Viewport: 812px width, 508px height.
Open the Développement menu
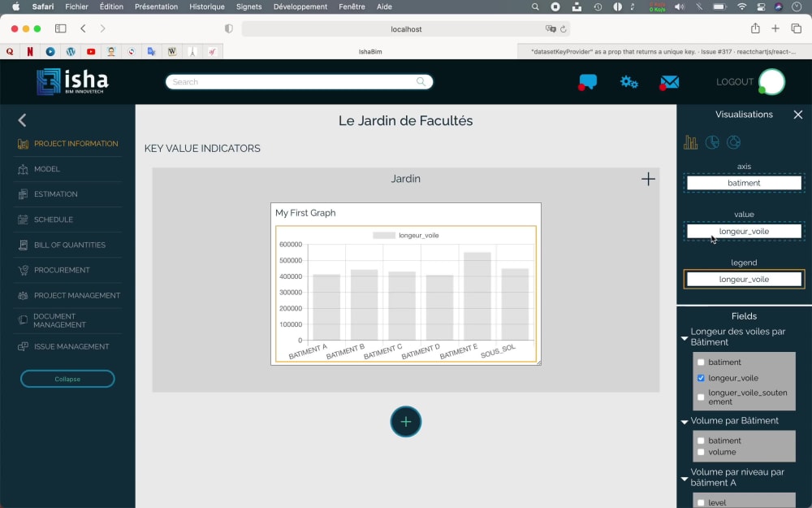tap(300, 7)
